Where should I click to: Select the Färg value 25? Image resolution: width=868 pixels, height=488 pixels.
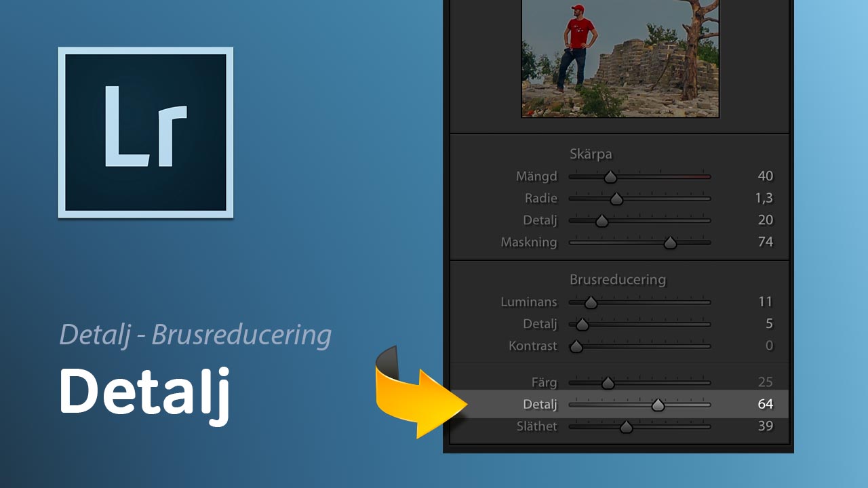765,382
